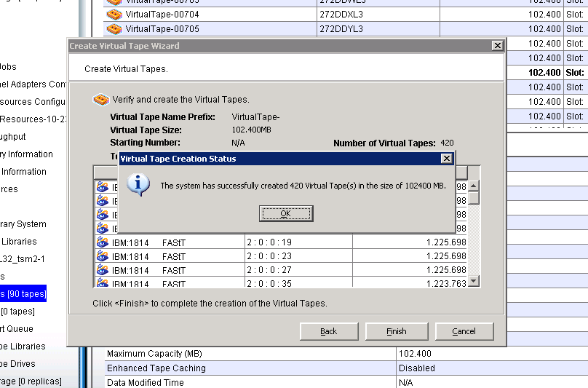Screen dimensions: 588x388
Task: Click the VirtualTape-00705 tape icon
Action: click(x=114, y=29)
